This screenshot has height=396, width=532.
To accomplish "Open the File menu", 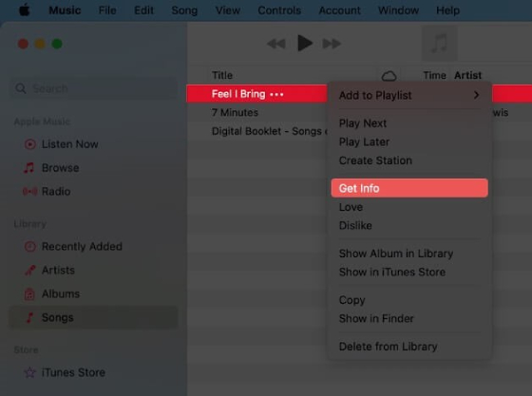I will [107, 10].
